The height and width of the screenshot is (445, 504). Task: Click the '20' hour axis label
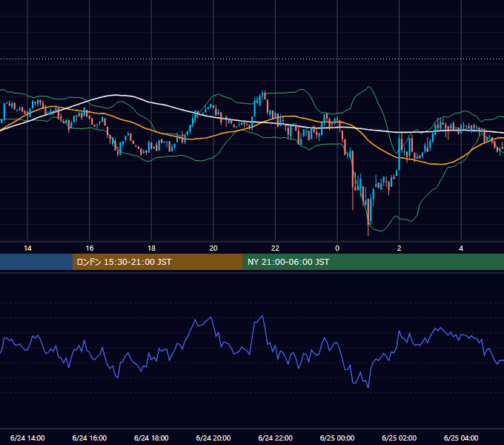pos(213,248)
